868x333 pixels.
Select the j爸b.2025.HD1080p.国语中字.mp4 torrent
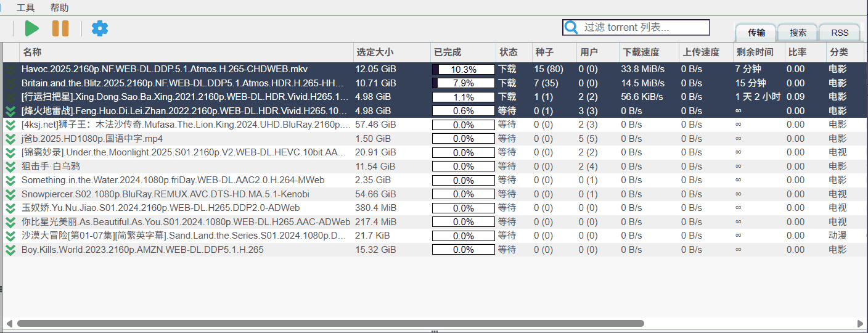[x=92, y=139]
